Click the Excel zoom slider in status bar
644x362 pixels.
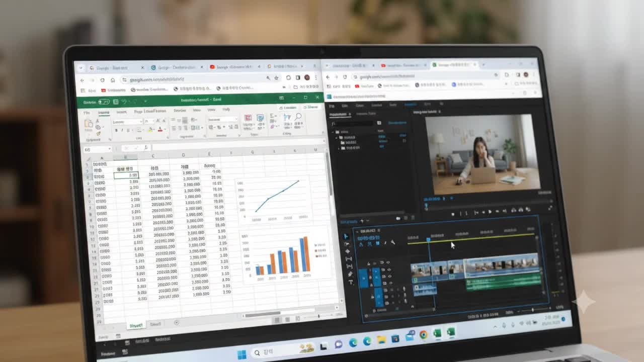[318, 316]
